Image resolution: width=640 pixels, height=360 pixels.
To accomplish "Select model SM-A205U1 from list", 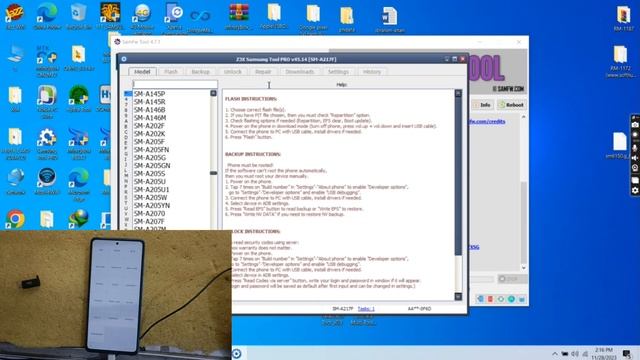I will [x=151, y=189].
